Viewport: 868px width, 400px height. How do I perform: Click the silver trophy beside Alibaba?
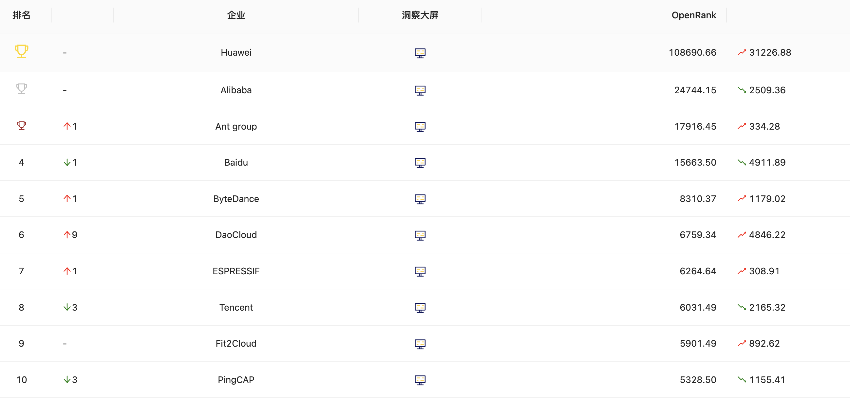click(22, 89)
